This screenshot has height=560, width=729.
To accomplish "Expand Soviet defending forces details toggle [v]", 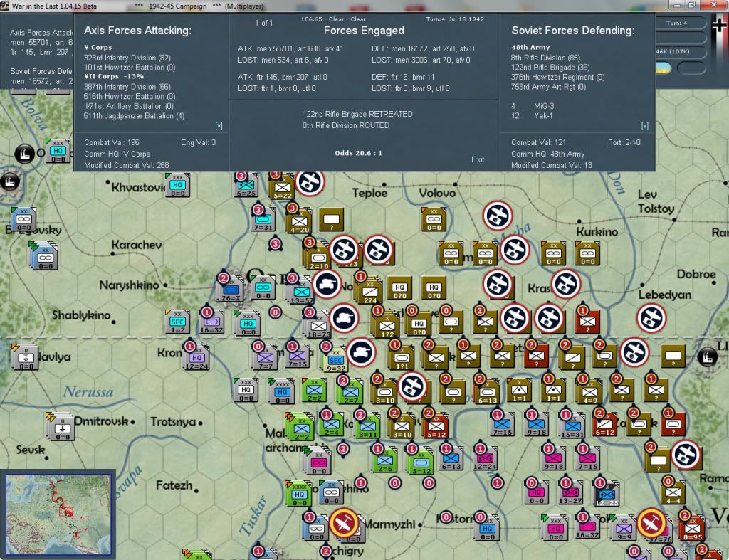I will pos(644,126).
